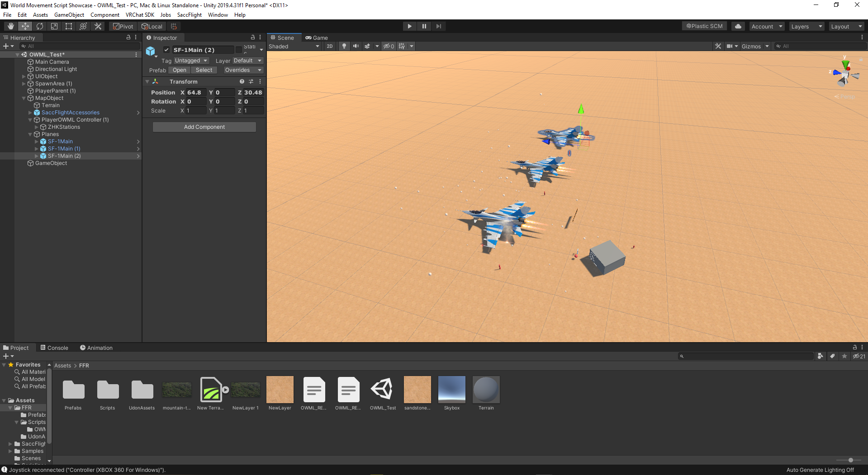This screenshot has height=475, width=868.
Task: Open Transform help icon
Action: tap(242, 82)
